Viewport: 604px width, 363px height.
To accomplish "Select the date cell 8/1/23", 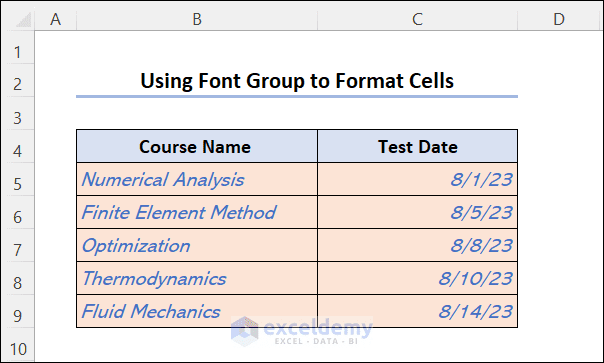I will [418, 179].
